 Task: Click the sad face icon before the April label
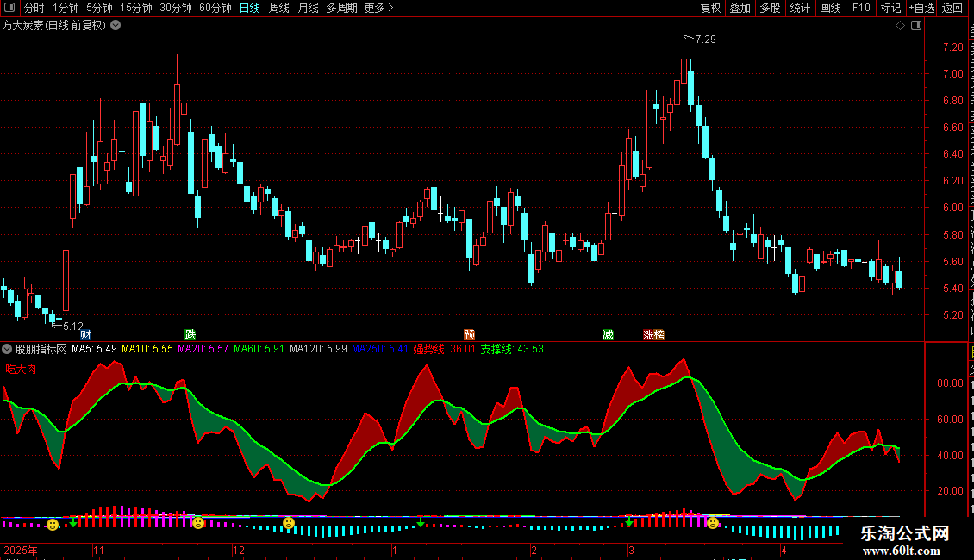[713, 523]
